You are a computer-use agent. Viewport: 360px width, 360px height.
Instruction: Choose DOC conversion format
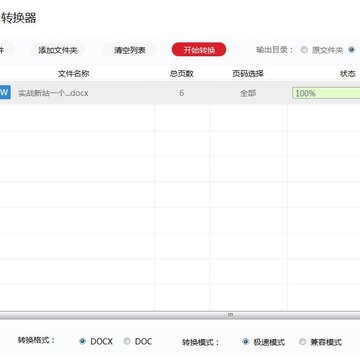[x=127, y=341]
